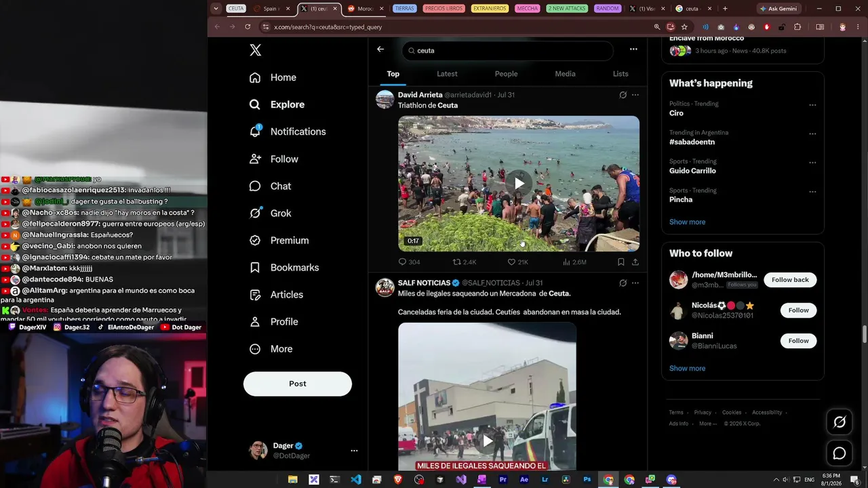Launch Grok from the sidebar

coord(270,213)
